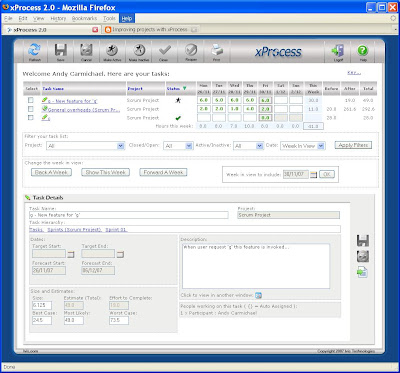400x373 pixels.
Task: Click the Best Case input field
Action: tap(42, 321)
